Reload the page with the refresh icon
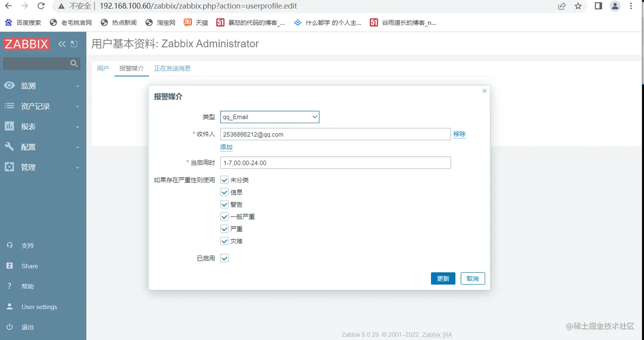This screenshot has width=644, height=340. [x=41, y=6]
